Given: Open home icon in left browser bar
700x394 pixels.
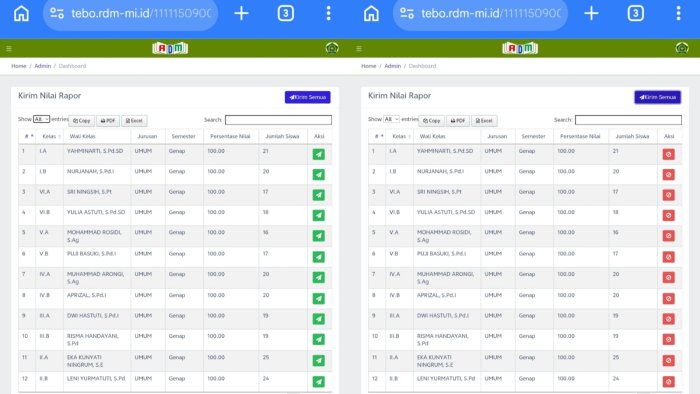Looking at the screenshot, I should point(21,13).
